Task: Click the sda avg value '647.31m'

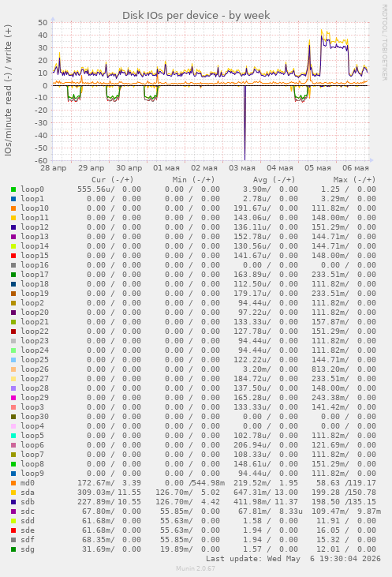Action: [252, 493]
